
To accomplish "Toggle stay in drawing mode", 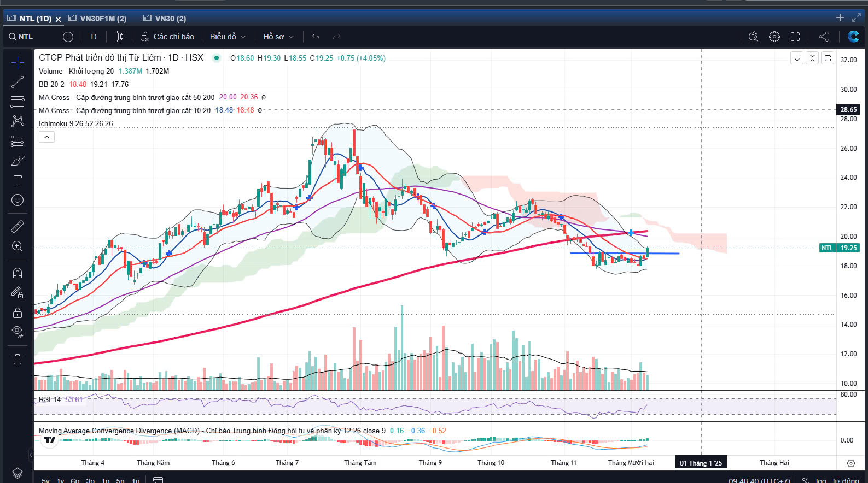I will click(x=18, y=292).
